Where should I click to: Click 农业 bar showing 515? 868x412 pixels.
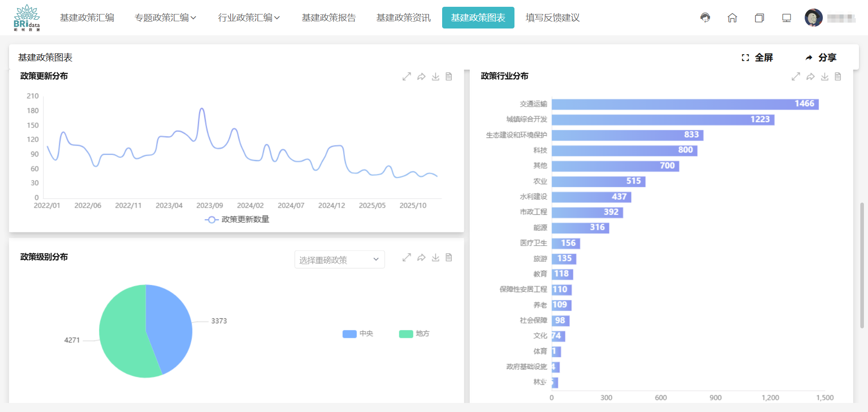coord(599,181)
